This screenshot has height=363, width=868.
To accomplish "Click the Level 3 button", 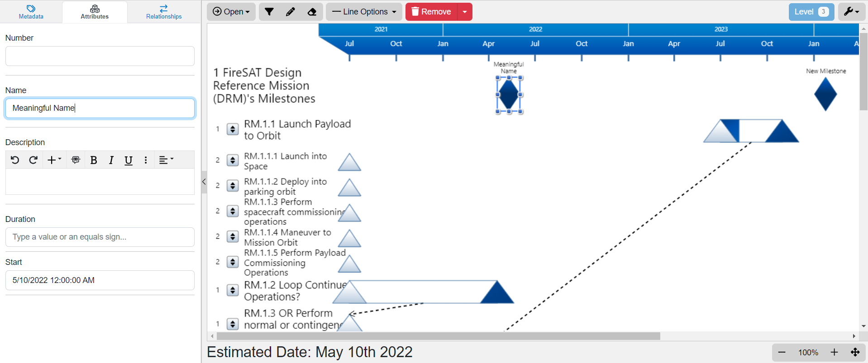I will pyautogui.click(x=811, y=12).
